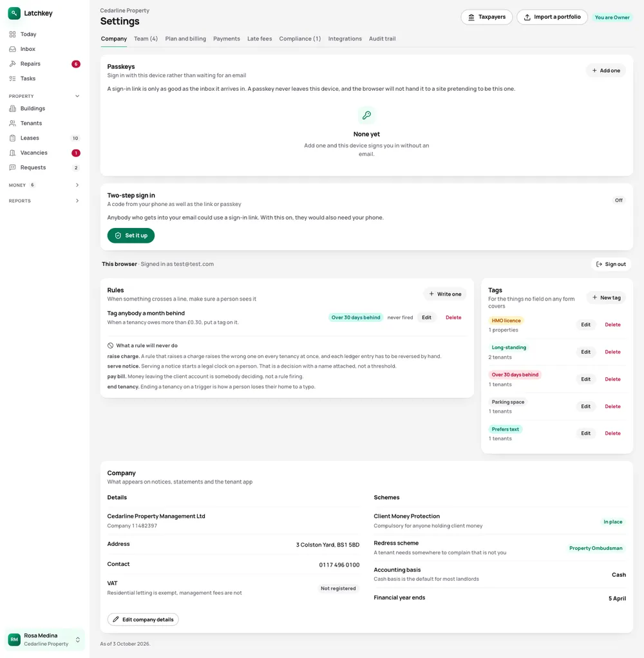Switch to Plan and billing tab
This screenshot has height=658, width=644.
185,39
